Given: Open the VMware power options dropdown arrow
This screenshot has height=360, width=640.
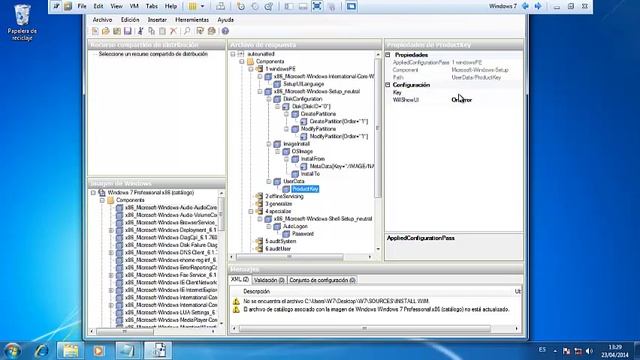Looking at the screenshot, I should pos(202,6).
